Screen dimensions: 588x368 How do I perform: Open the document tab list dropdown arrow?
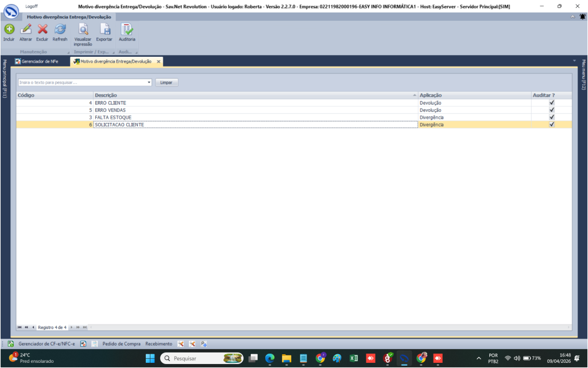(x=574, y=61)
